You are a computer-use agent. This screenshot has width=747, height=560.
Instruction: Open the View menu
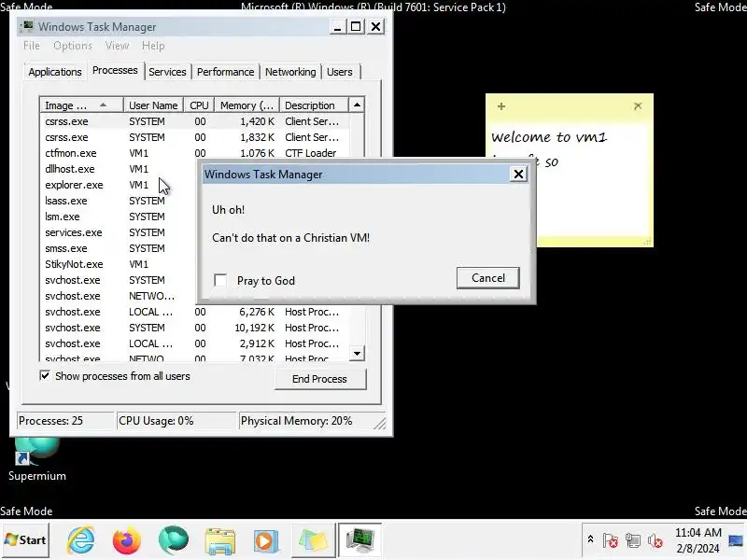point(118,46)
